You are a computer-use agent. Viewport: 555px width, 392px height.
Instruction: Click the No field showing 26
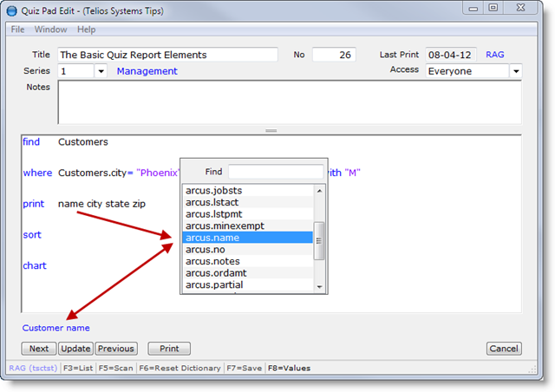334,55
